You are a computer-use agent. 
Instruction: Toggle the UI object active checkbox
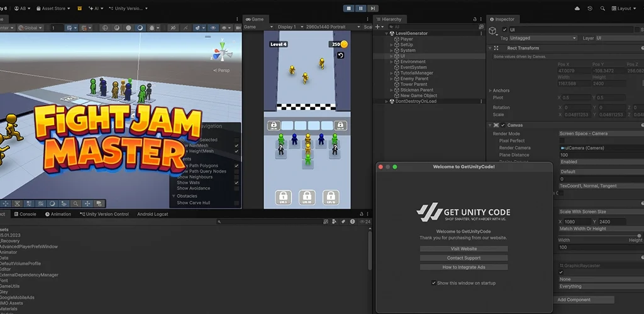click(504, 30)
